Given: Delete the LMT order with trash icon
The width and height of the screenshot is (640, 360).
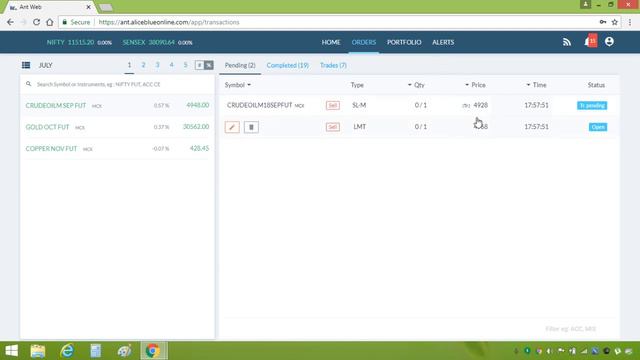Looking at the screenshot, I should [x=251, y=127].
